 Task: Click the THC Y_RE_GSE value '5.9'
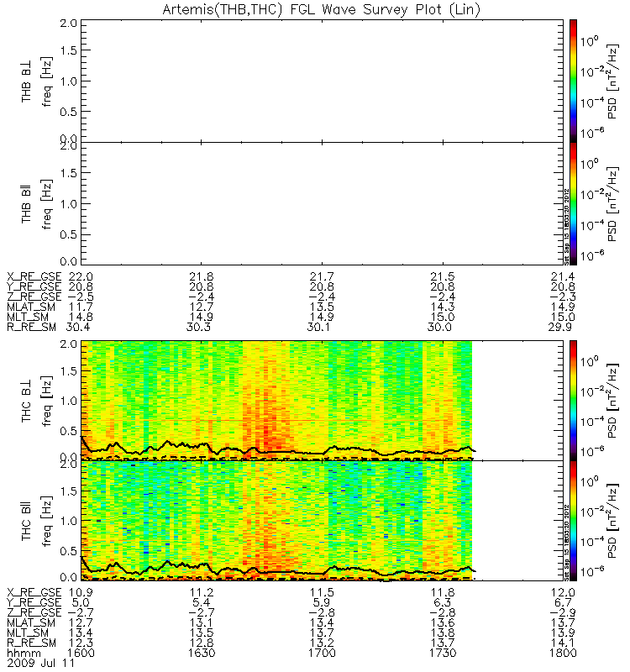click(322, 603)
